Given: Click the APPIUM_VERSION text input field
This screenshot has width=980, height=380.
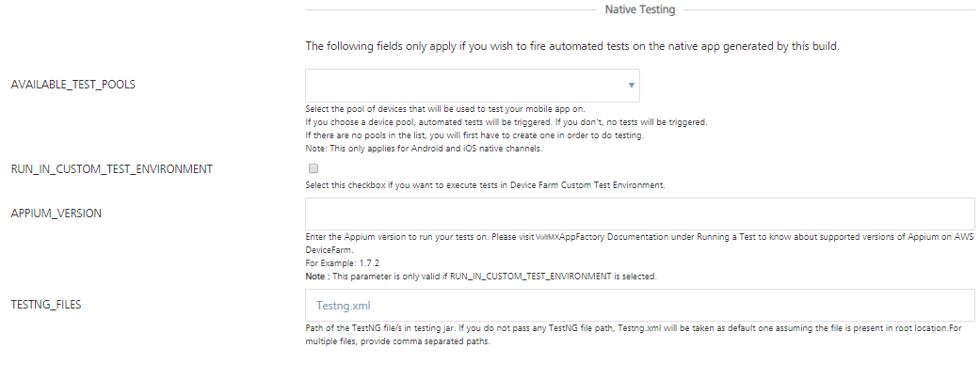Looking at the screenshot, I should pyautogui.click(x=640, y=213).
